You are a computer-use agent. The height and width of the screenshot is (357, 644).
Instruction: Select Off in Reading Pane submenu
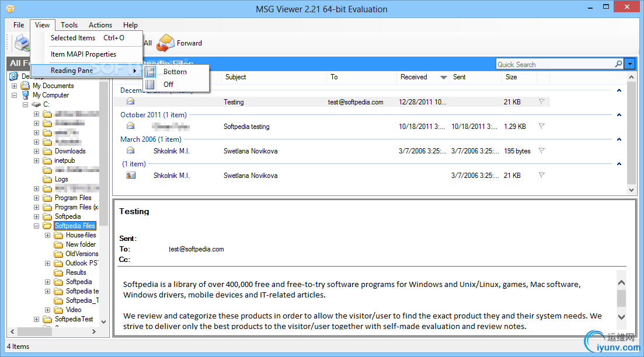pyautogui.click(x=176, y=84)
